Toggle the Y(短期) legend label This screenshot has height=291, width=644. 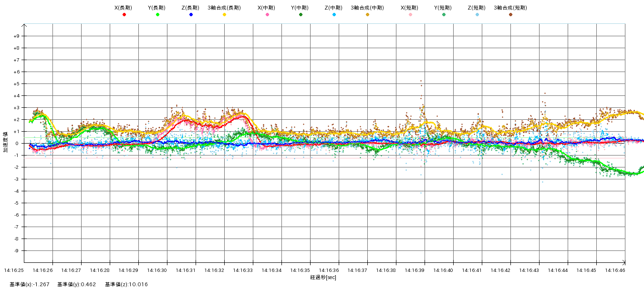point(443,8)
